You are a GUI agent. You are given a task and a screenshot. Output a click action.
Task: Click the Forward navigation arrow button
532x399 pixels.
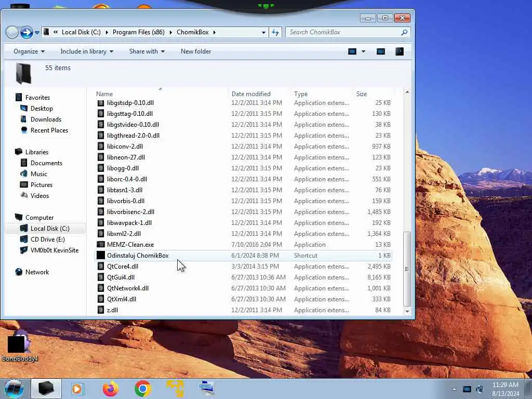pyautogui.click(x=26, y=33)
